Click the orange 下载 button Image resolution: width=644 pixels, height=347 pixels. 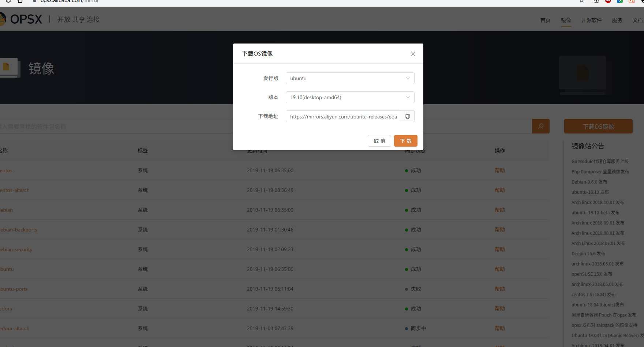point(406,141)
